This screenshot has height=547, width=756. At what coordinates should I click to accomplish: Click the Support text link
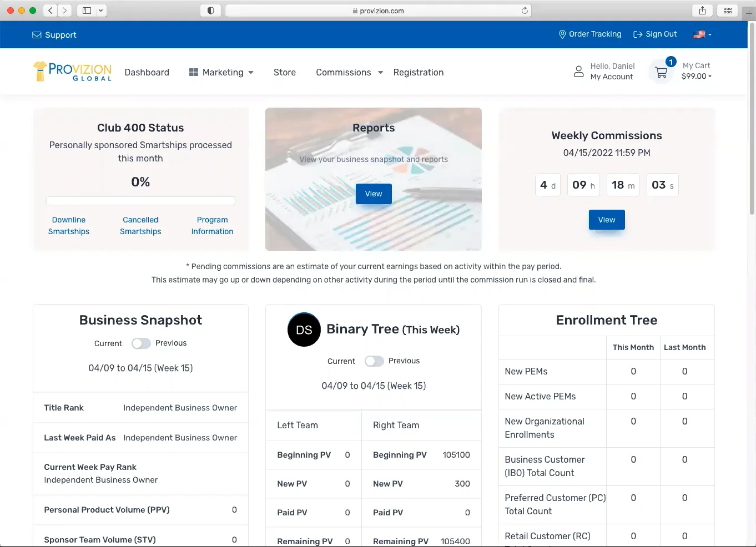[61, 35]
